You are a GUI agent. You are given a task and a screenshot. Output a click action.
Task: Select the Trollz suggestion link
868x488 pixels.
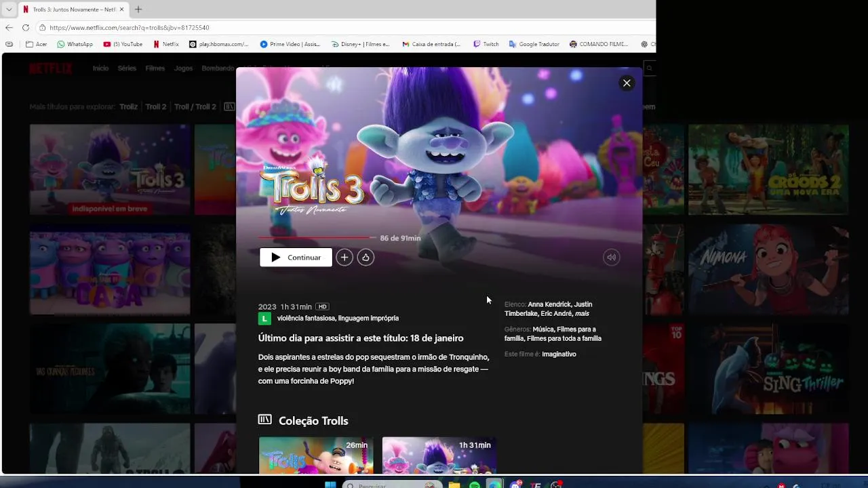pyautogui.click(x=129, y=107)
